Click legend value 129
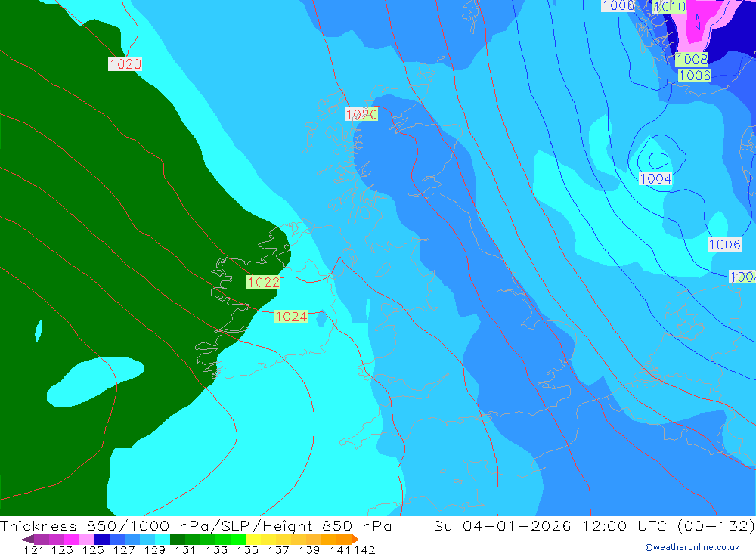The image size is (756, 554). pyautogui.click(x=154, y=550)
